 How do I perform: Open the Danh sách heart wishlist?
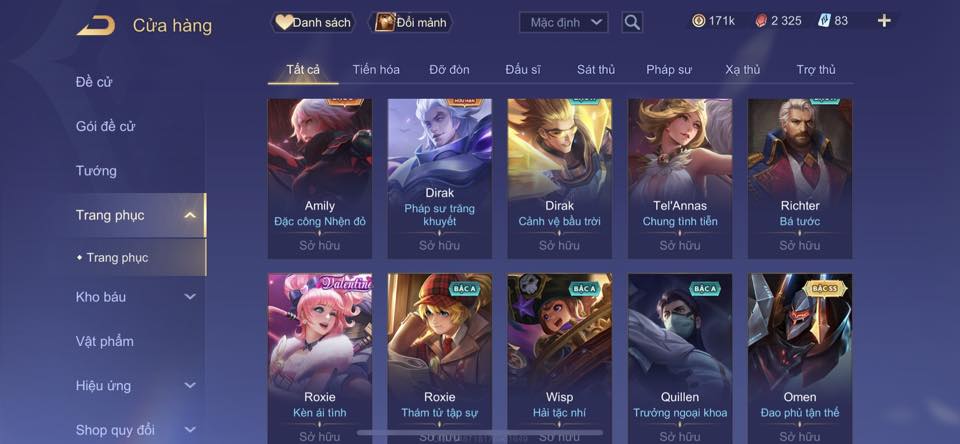point(313,23)
